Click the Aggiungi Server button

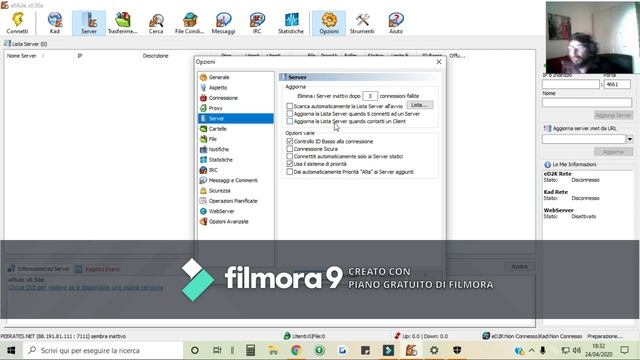pyautogui.click(x=613, y=116)
